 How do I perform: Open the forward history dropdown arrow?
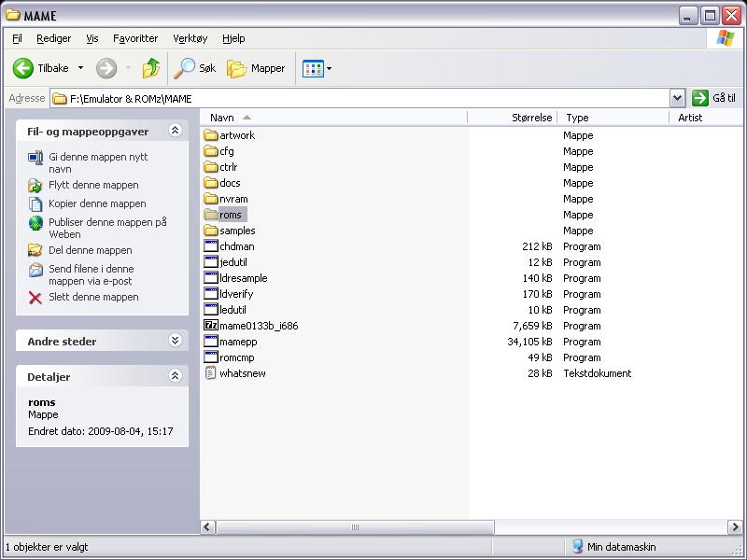point(128,68)
